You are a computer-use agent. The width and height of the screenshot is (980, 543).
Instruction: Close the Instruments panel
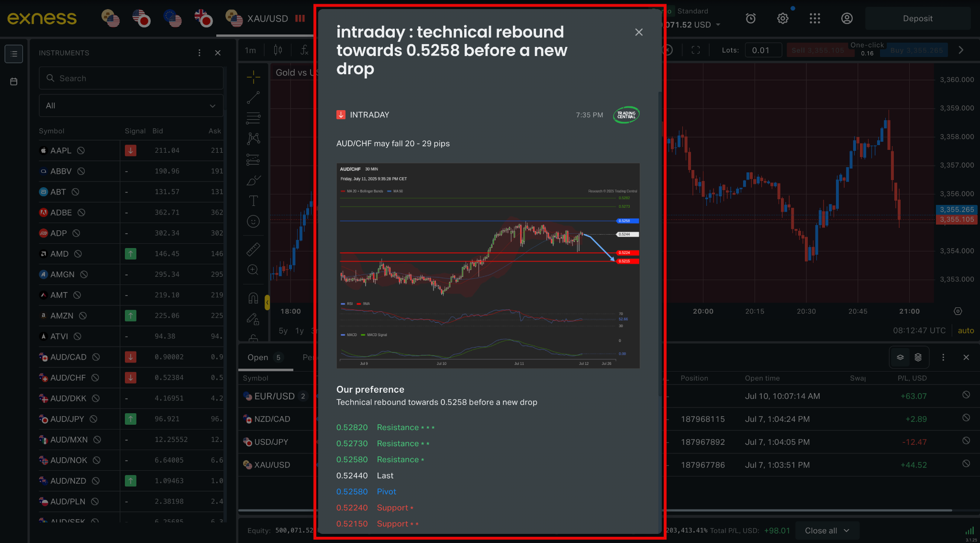pyautogui.click(x=218, y=53)
